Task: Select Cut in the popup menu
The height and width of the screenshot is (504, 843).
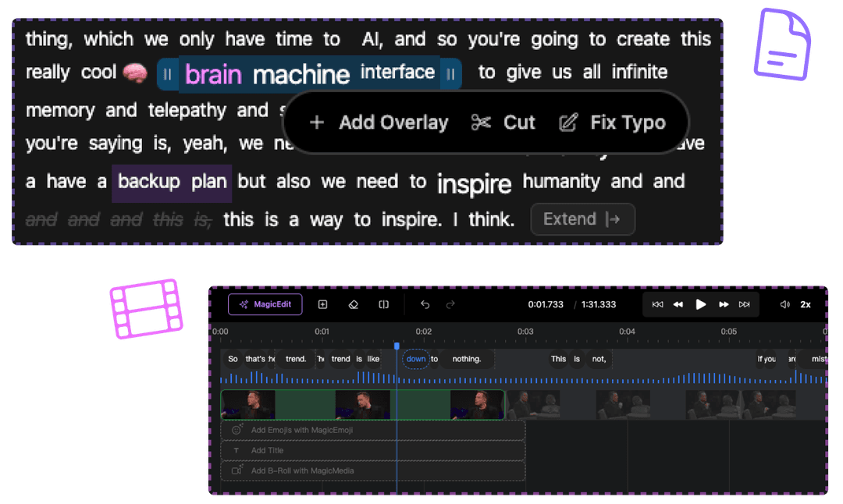Action: 503,122
